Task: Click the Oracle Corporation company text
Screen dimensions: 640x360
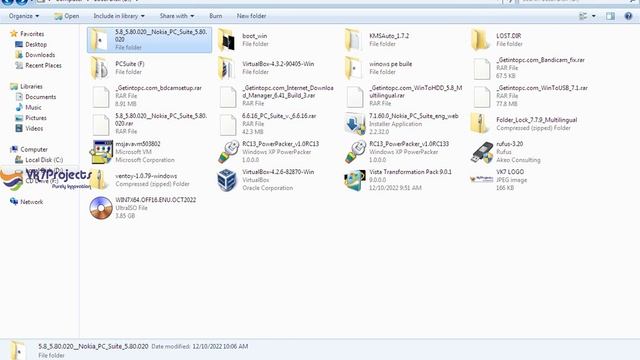Action: [267, 188]
